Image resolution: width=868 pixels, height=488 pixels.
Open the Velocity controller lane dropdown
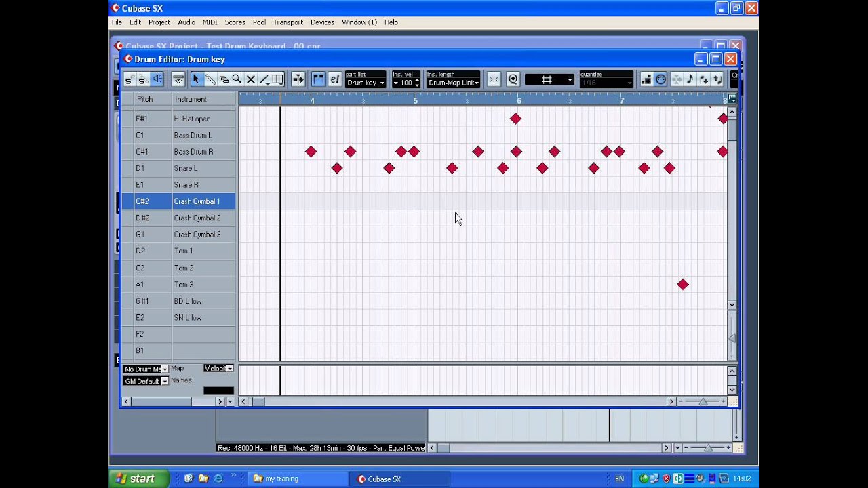[x=218, y=368]
